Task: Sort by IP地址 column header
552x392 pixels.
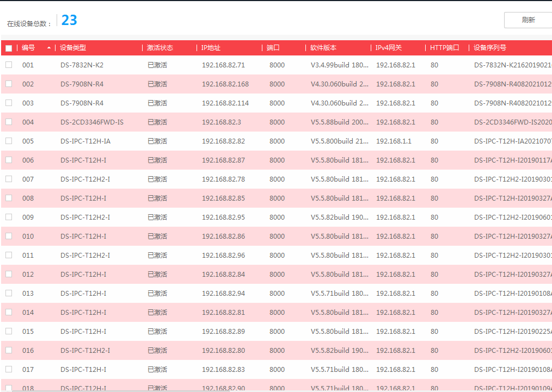Action: pos(211,48)
